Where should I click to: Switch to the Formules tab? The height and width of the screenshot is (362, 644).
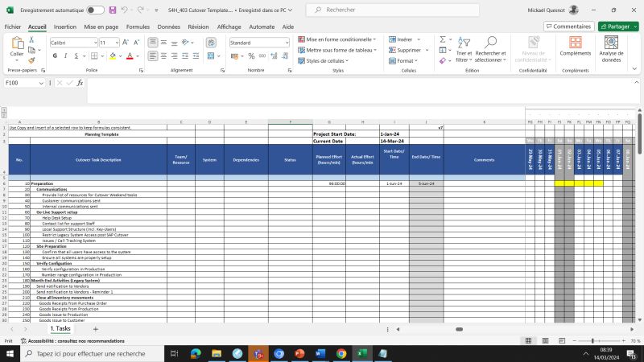[138, 27]
